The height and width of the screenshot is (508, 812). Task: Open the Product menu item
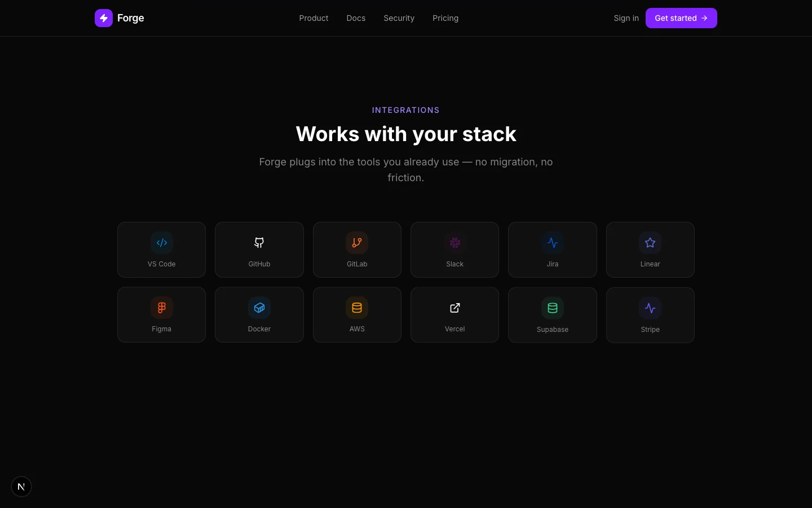(314, 18)
